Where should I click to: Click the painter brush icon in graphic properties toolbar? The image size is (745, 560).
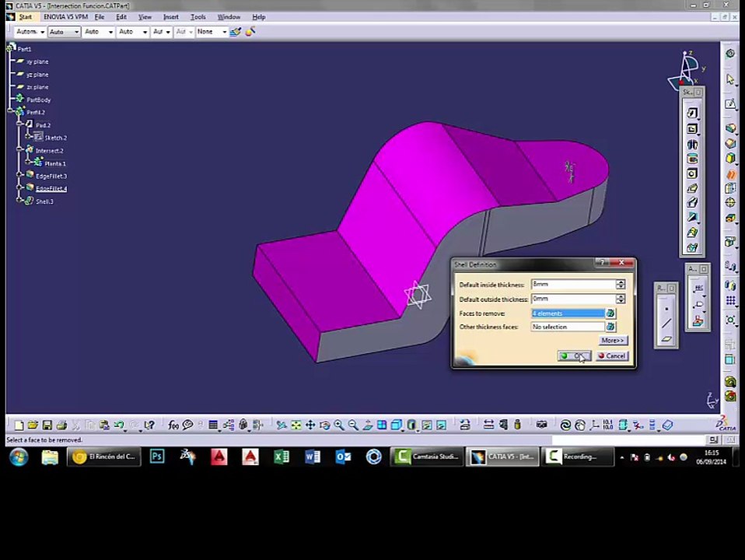[x=250, y=32]
